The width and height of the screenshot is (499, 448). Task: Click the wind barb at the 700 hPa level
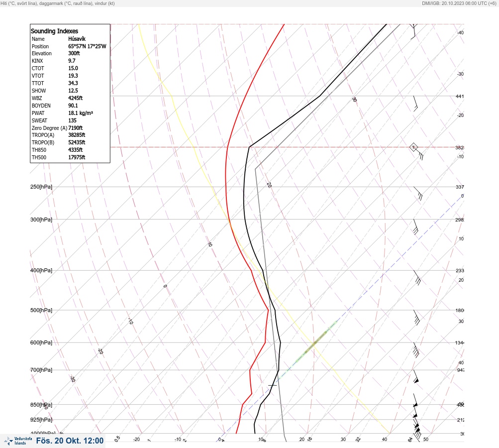tap(416, 377)
